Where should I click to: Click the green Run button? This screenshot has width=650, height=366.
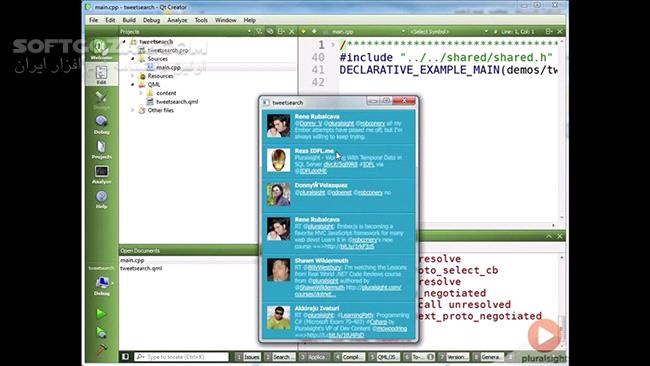click(101, 314)
